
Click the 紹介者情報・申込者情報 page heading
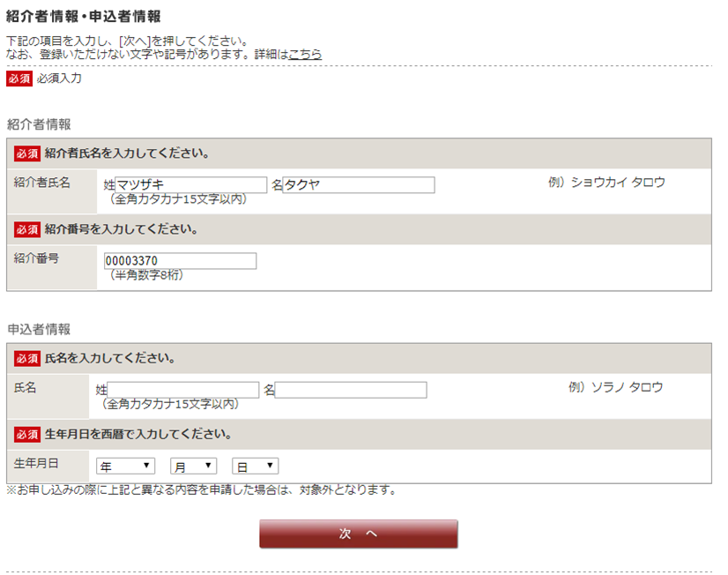point(84,16)
